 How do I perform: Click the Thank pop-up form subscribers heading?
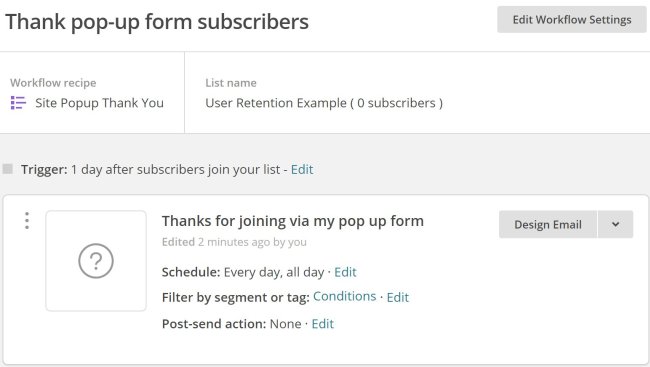pyautogui.click(x=157, y=22)
